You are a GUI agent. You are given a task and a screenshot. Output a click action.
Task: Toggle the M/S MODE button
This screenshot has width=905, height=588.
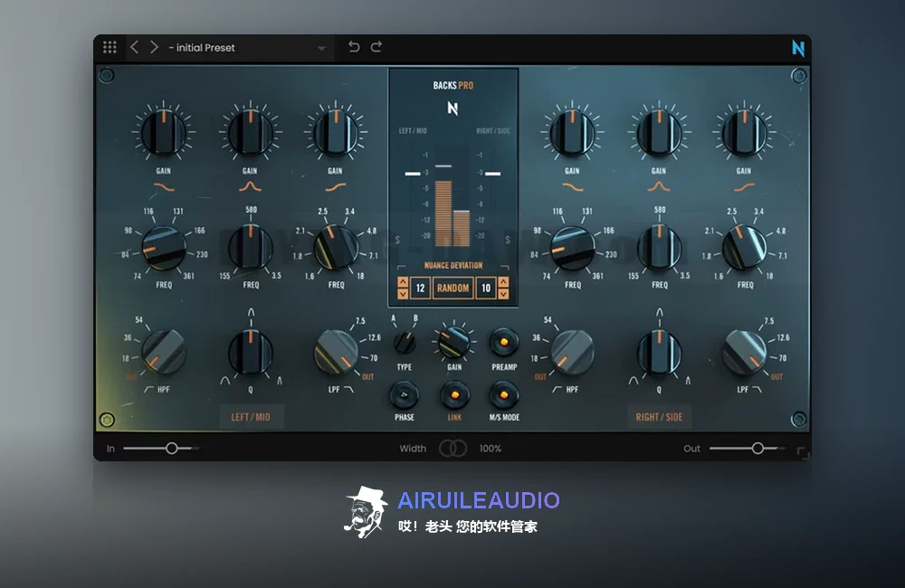click(504, 394)
